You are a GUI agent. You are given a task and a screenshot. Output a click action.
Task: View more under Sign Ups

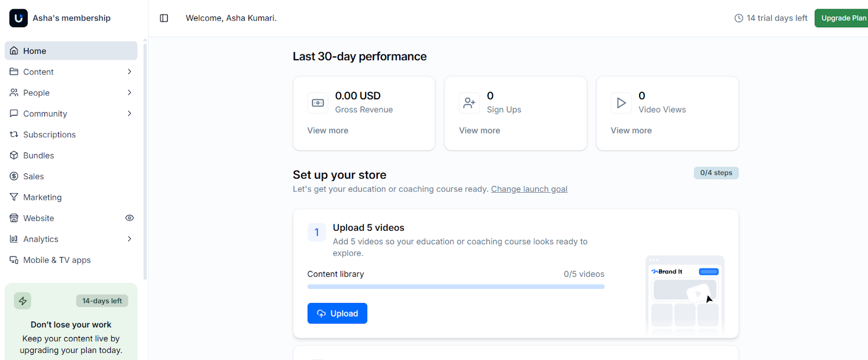480,130
